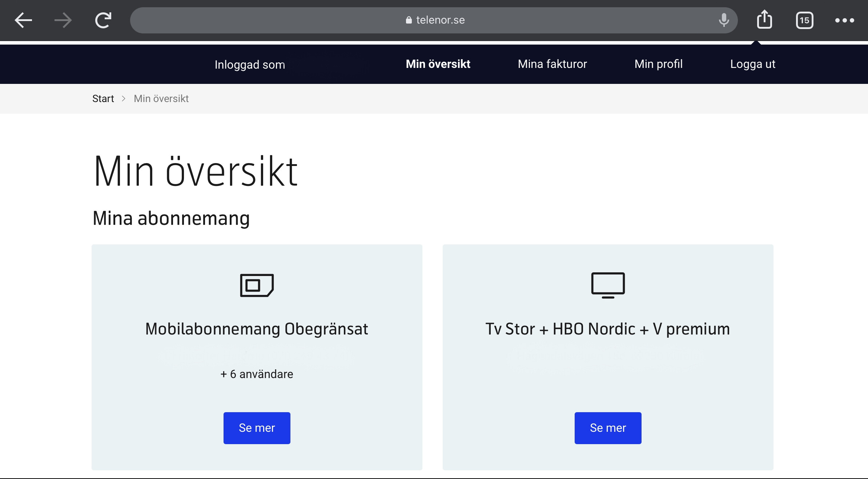Click the Mina abonnemang heading
The height and width of the screenshot is (479, 868).
(171, 219)
